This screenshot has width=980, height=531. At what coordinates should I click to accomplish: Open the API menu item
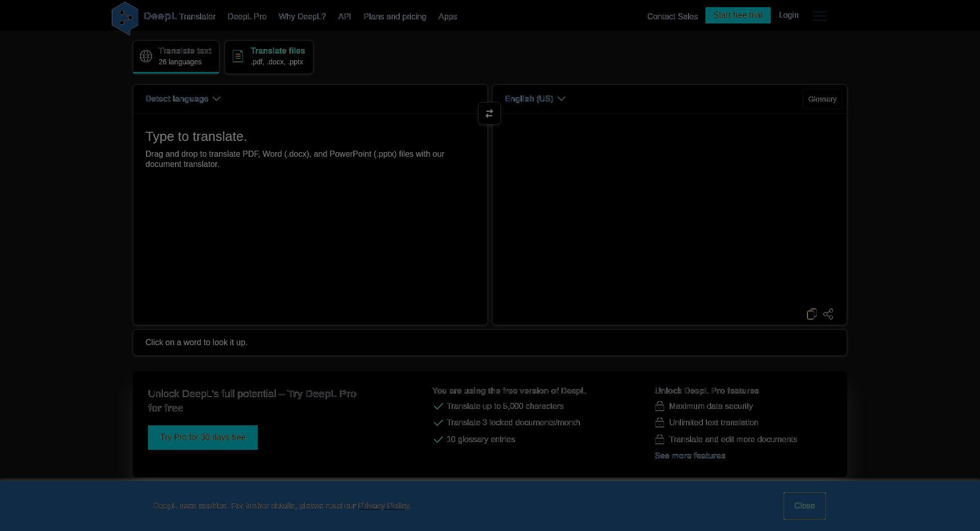(x=345, y=16)
